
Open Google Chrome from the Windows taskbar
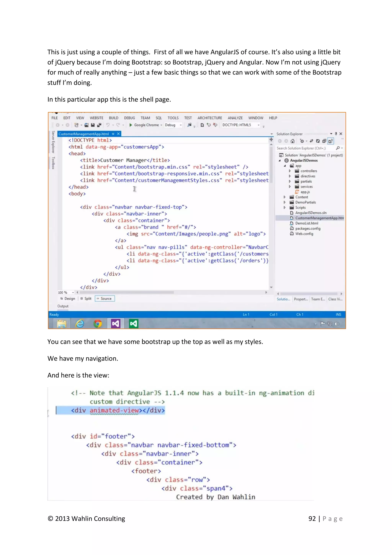click(98, 324)
